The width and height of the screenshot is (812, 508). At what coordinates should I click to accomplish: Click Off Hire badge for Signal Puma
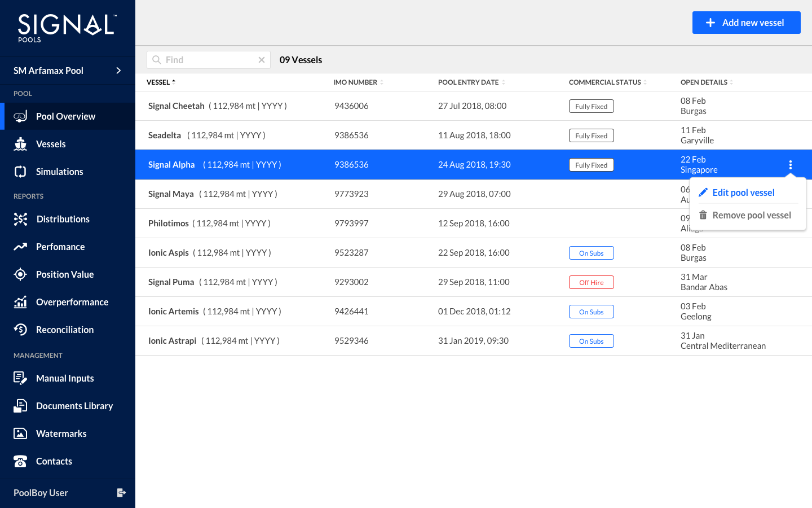(592, 282)
